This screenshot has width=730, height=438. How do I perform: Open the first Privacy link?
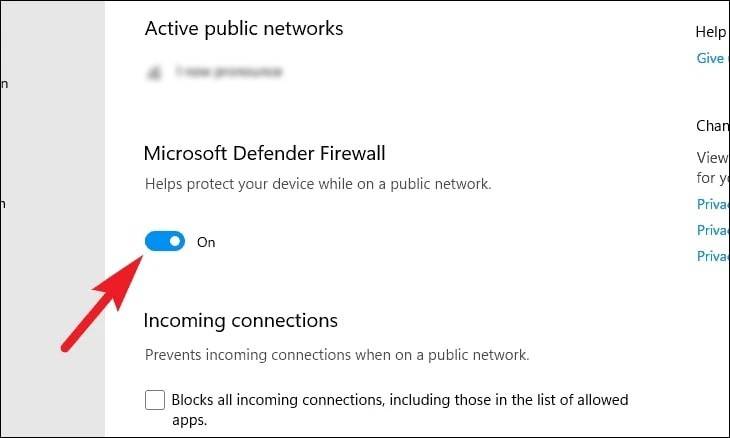click(x=713, y=204)
